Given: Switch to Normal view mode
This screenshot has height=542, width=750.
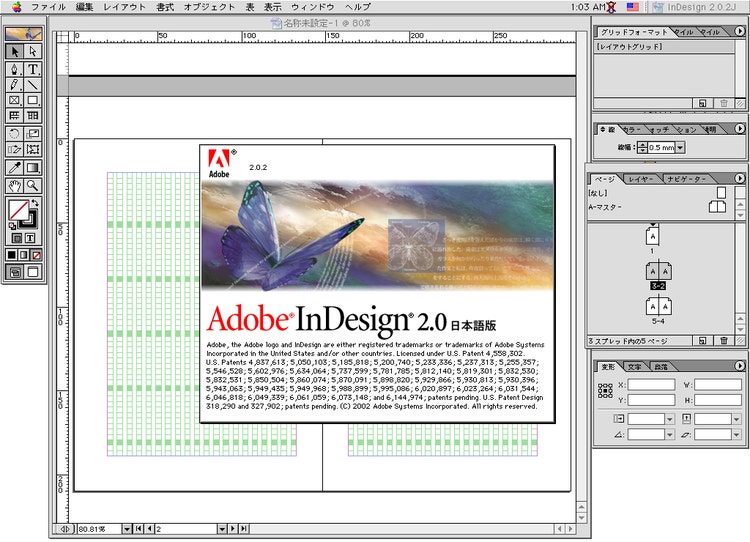Looking at the screenshot, I should pyautogui.click(x=15, y=272).
